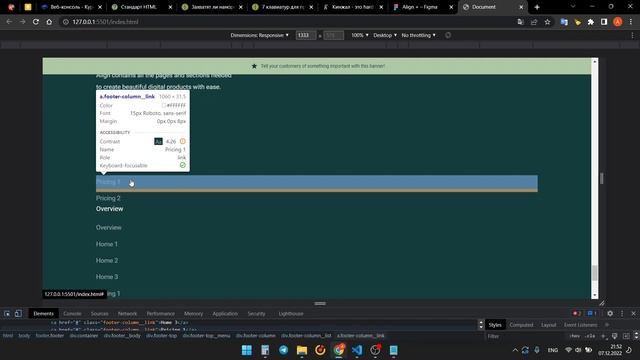Click the address bar URL

(x=105, y=22)
